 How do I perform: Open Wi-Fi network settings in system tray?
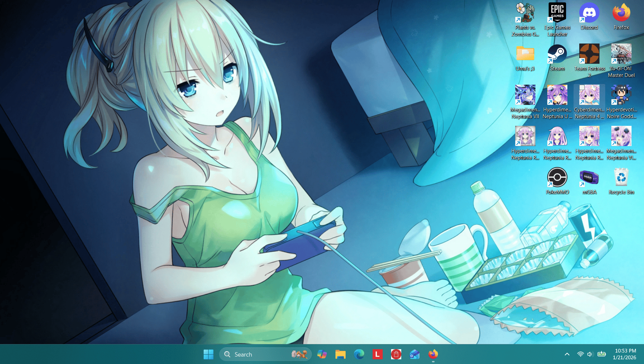[580, 354]
